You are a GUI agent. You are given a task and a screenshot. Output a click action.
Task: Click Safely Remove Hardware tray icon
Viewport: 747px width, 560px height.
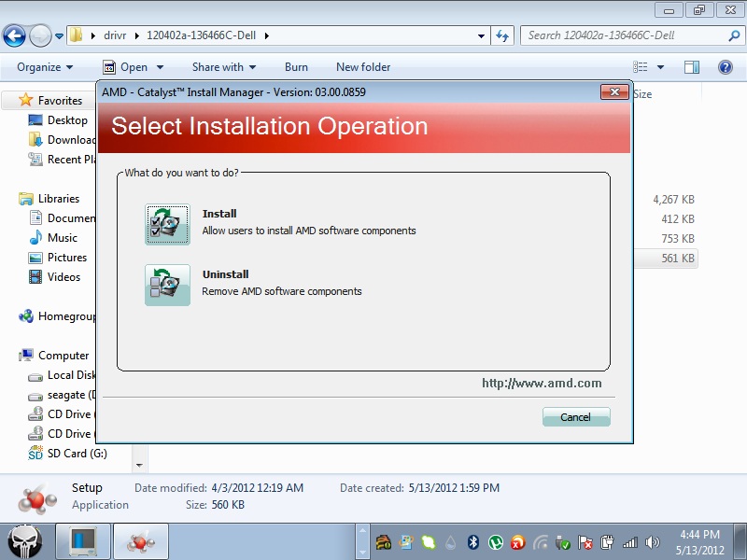tap(563, 542)
